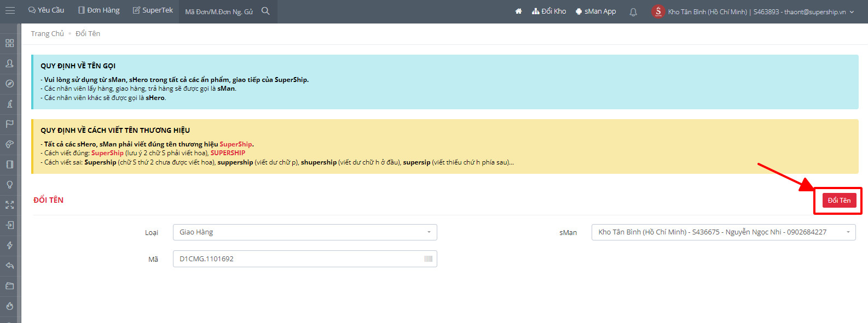Open the flame sidebar icon
The width and height of the screenshot is (868, 323).
10,306
